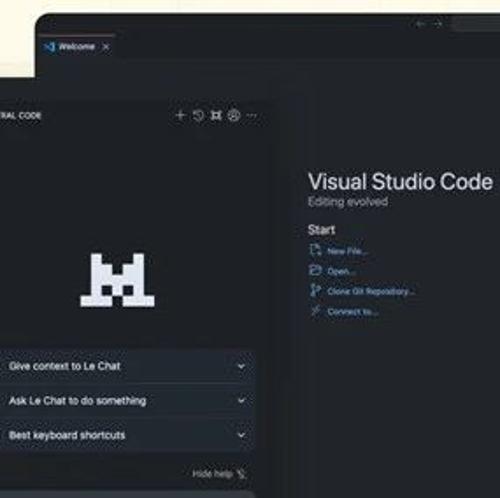The image size is (500, 498).
Task: Open the round face icon in Mistral Code toolbar
Action: pyautogui.click(x=234, y=115)
